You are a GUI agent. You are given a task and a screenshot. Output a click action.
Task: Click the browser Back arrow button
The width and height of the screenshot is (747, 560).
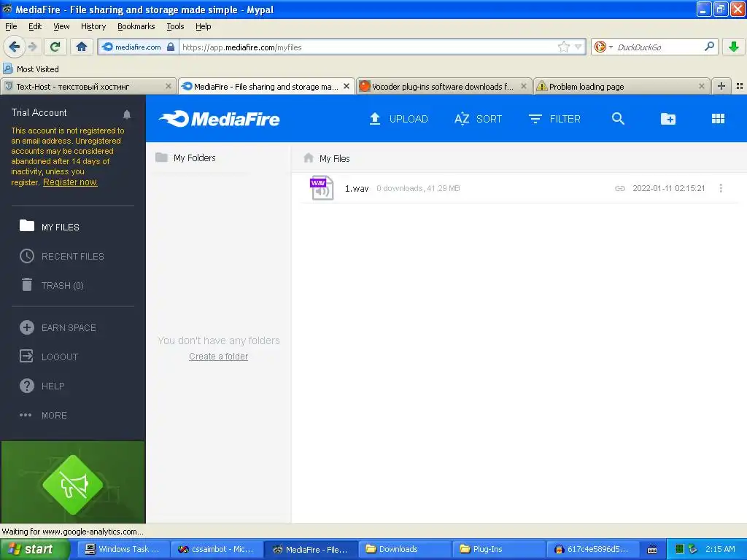pyautogui.click(x=14, y=47)
